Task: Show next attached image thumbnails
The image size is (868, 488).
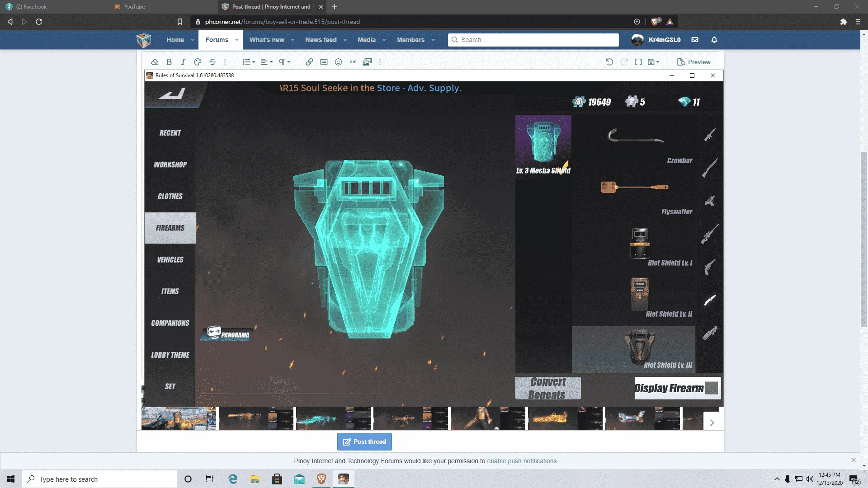Action: pos(712,422)
